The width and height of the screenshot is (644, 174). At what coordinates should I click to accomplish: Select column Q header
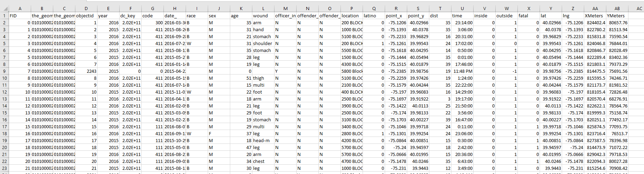[x=374, y=9]
